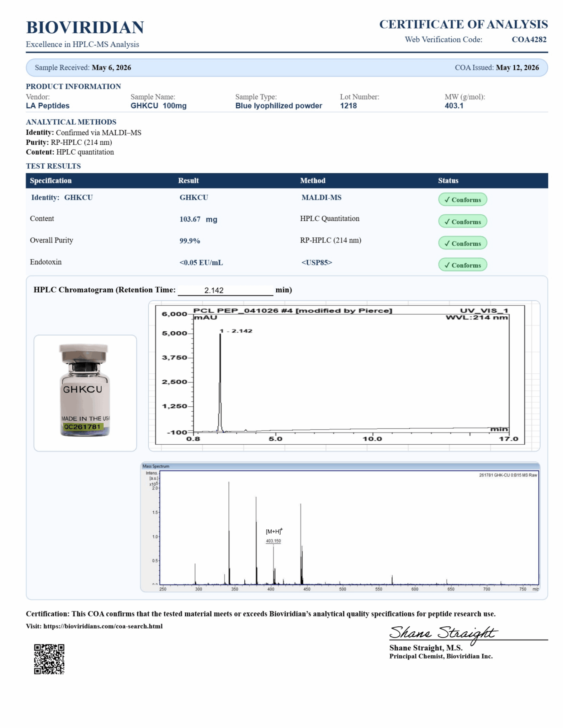
Task: Click the 'Overall Purity' specification cell
Action: 52,240
